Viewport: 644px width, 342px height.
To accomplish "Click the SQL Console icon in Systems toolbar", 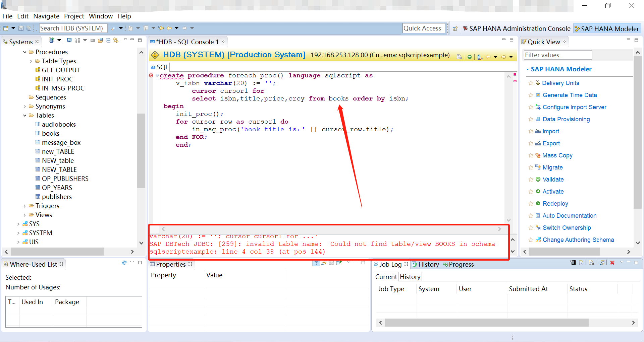I will [x=93, y=40].
